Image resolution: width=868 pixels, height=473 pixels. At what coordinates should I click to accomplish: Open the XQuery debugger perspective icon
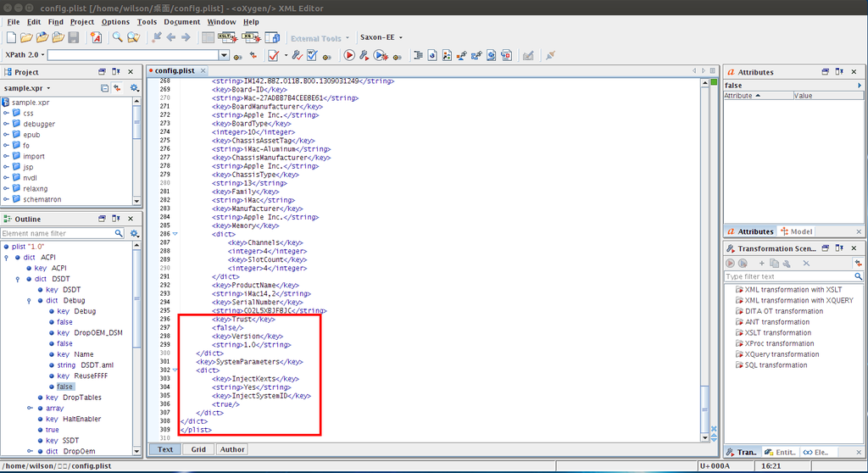pyautogui.click(x=251, y=37)
